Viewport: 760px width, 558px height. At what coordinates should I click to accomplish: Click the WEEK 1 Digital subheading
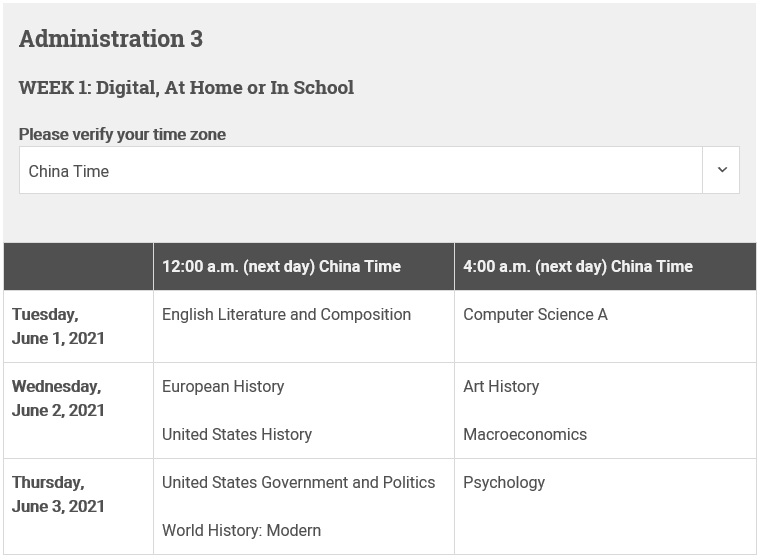(x=186, y=88)
